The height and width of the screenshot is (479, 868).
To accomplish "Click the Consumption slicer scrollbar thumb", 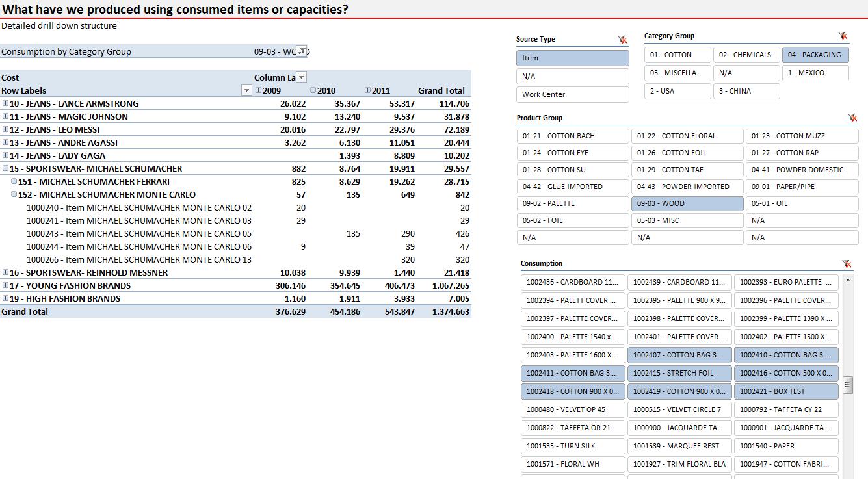I will (847, 385).
